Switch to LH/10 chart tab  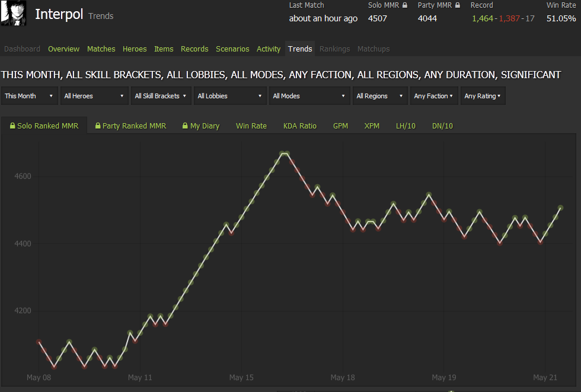(x=406, y=126)
